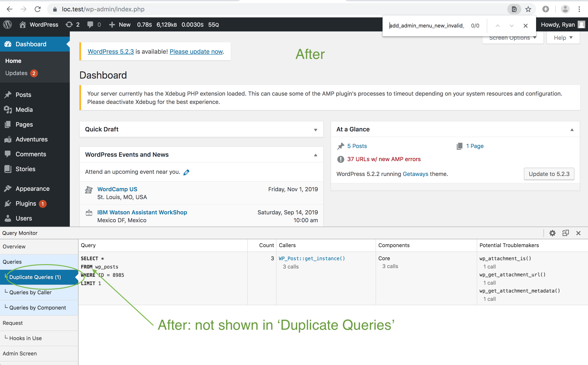Viewport: 588px width, 365px height.
Task: Close the Query Monitor panel
Action: (x=578, y=233)
